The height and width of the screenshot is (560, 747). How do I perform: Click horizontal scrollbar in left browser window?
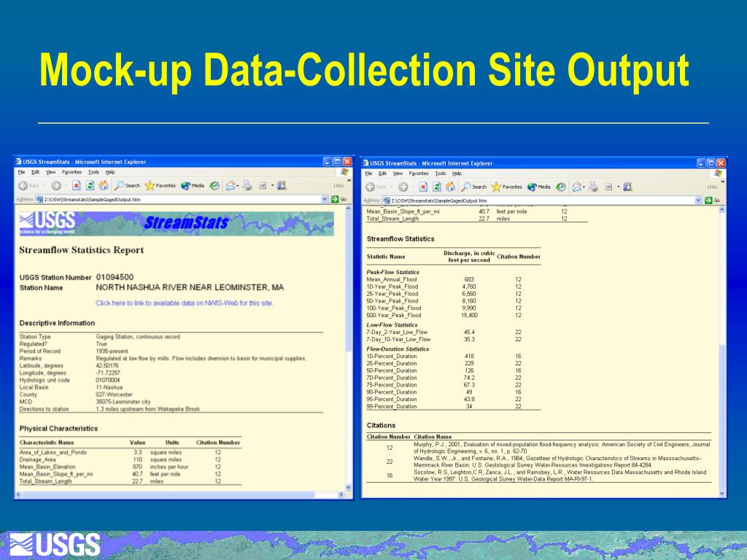pos(169,495)
